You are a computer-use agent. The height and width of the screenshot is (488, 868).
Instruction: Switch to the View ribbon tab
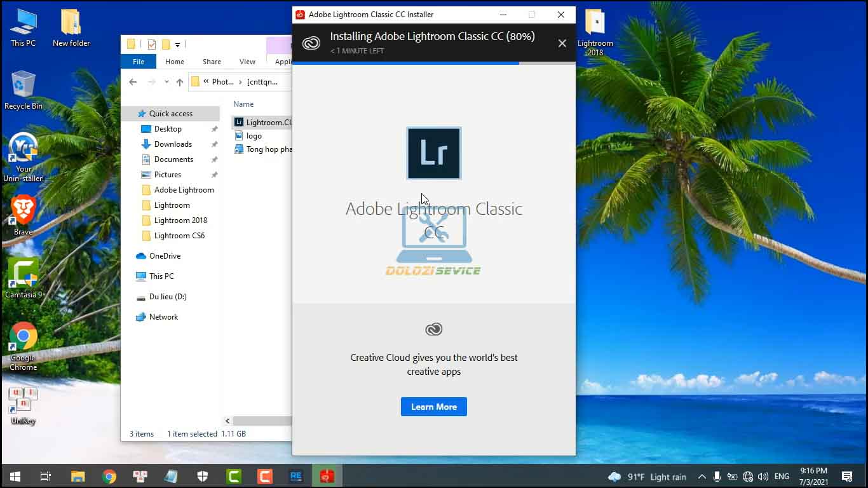click(247, 62)
